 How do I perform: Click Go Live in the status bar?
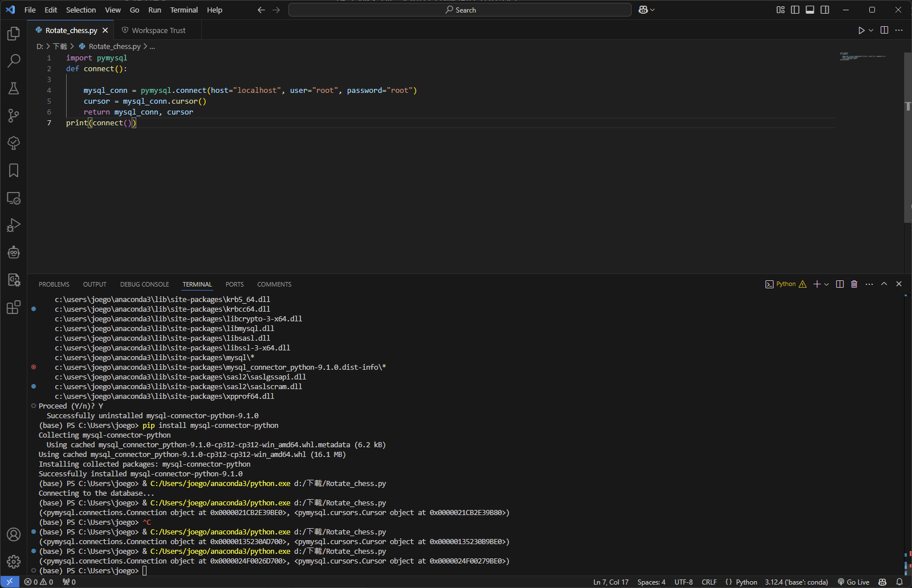click(x=853, y=582)
